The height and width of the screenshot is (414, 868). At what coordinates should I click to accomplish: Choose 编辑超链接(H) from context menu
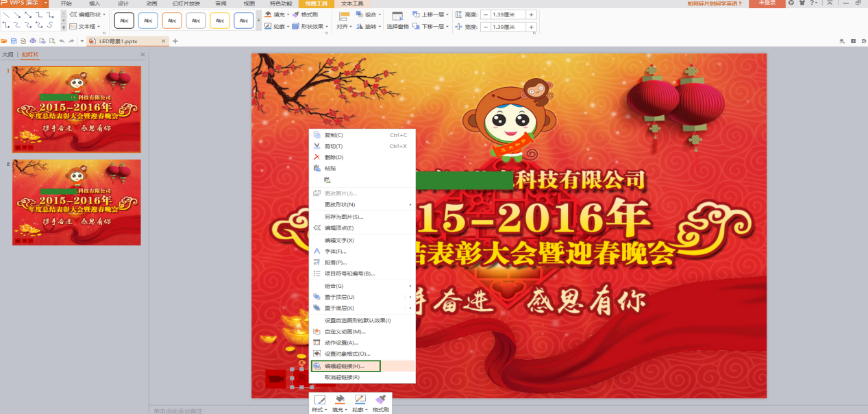[x=344, y=366]
